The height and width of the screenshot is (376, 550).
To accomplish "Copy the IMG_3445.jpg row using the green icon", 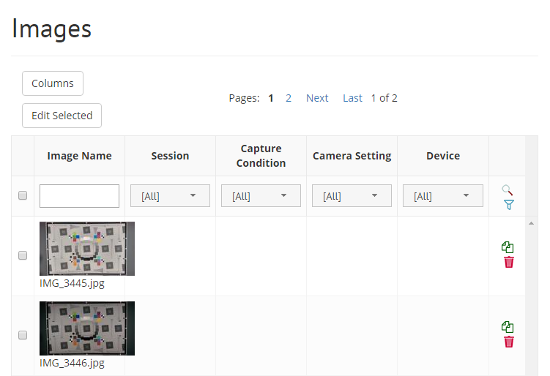I will coord(508,247).
